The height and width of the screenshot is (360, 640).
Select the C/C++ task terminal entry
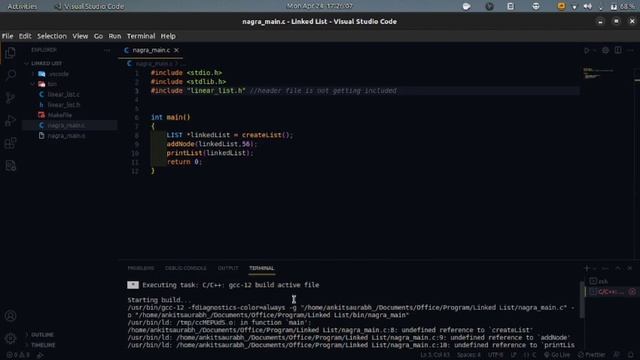[x=611, y=292]
